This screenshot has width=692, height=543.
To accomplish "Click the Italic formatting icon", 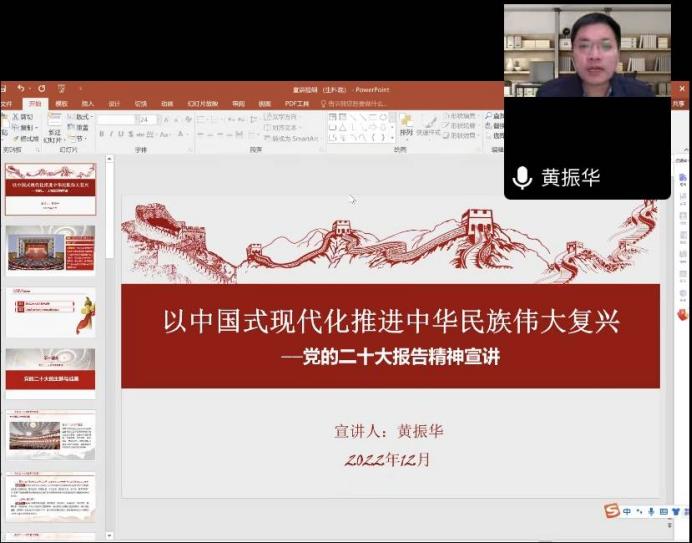I will point(111,134).
